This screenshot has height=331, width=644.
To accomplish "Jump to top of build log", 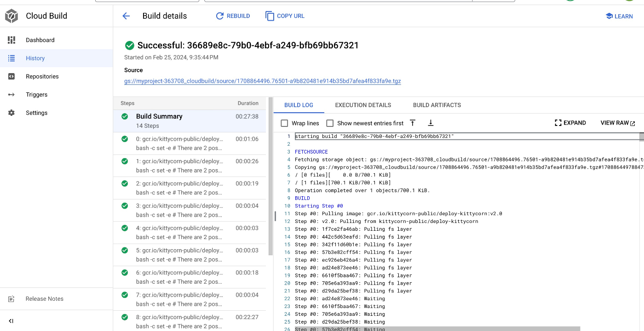I will point(413,123).
